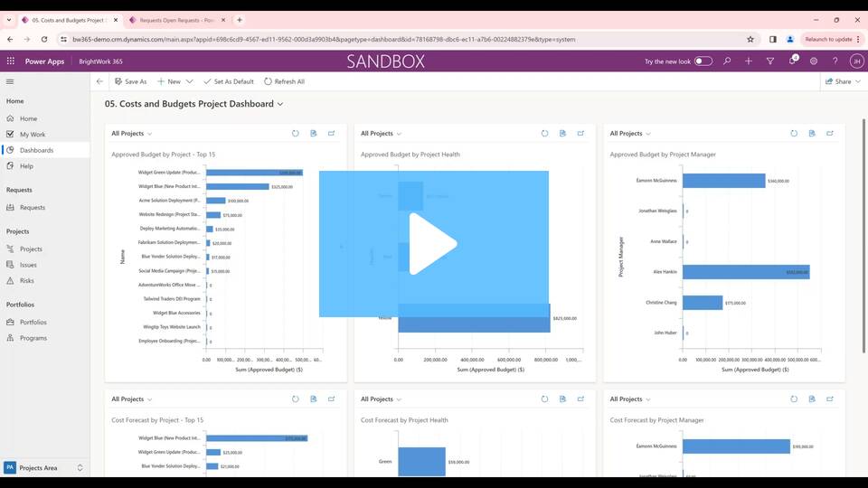This screenshot has width=868, height=488.
Task: Open Help in the sidebar
Action: [x=26, y=166]
